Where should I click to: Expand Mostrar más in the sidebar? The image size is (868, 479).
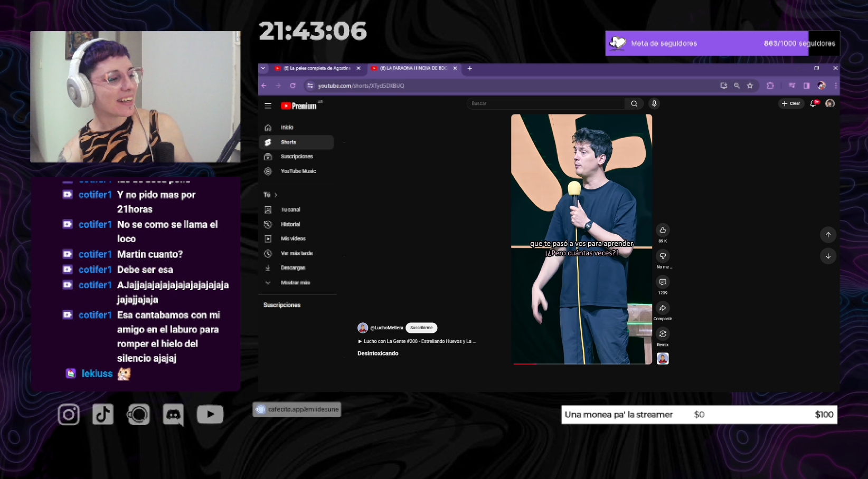tap(296, 283)
